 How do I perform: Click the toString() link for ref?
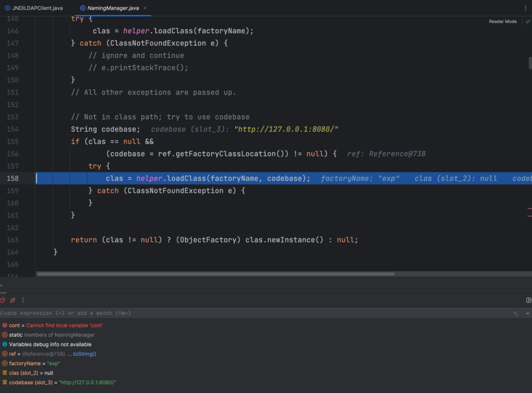click(84, 354)
